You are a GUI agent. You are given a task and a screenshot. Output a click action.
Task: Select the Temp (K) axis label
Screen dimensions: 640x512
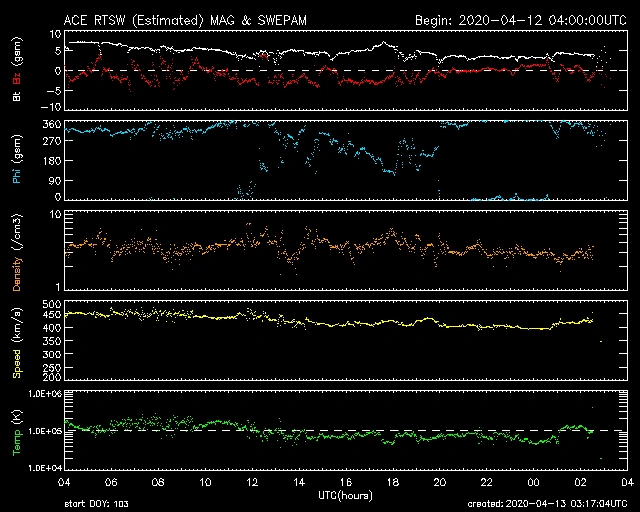click(x=17, y=431)
